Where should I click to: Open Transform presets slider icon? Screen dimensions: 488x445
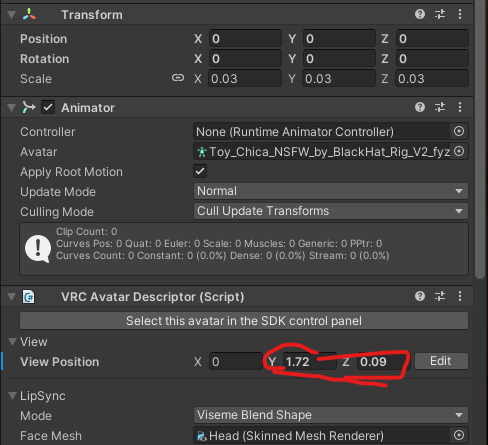(440, 14)
